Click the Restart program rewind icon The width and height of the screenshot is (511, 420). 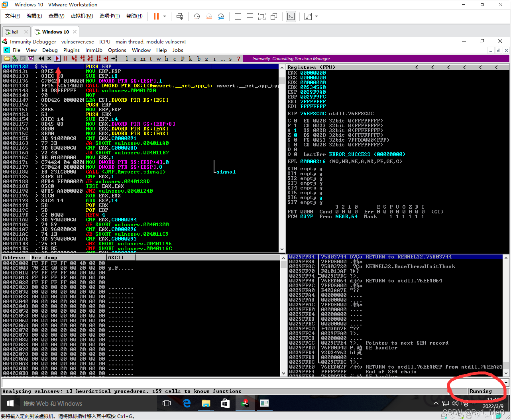(x=41, y=59)
